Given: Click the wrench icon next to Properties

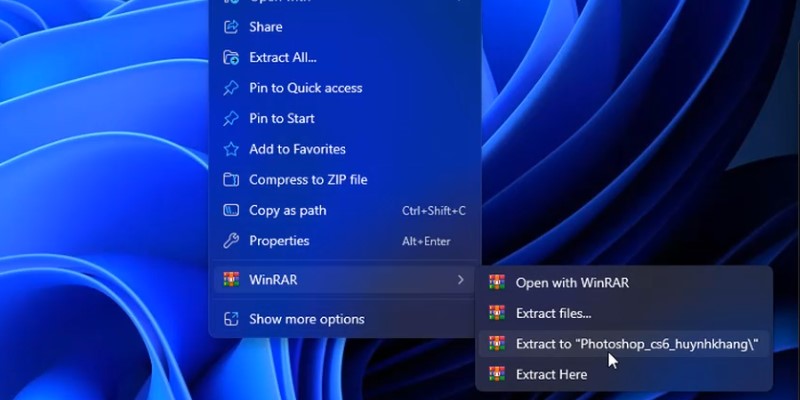Looking at the screenshot, I should pos(231,241).
